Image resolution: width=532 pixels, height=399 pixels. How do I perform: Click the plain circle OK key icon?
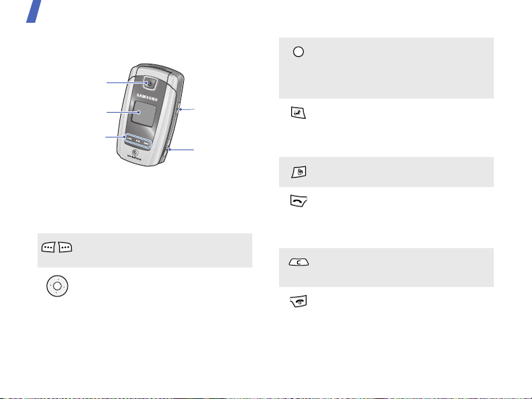click(x=299, y=52)
